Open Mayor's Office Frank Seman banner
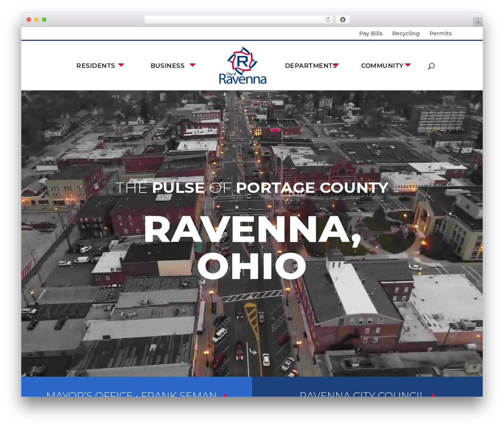Image resolution: width=504 pixels, height=427 pixels. [x=137, y=387]
